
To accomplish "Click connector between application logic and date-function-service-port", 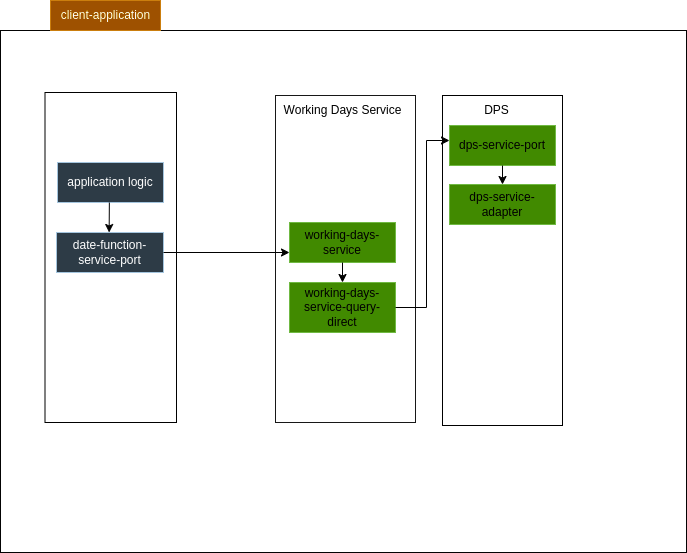I will pos(109,217).
